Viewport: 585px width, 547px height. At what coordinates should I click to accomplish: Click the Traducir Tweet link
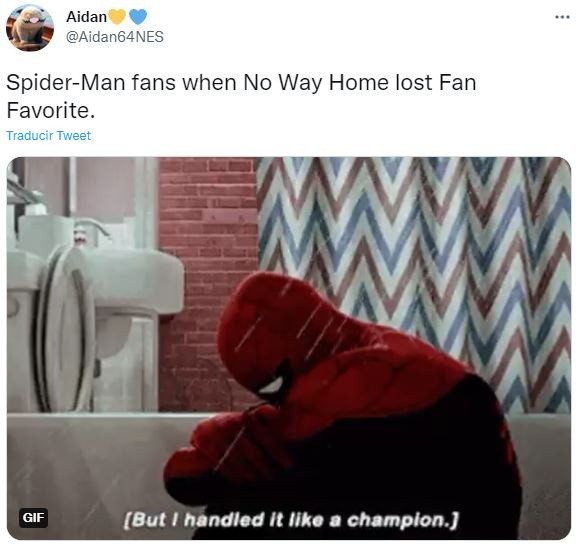point(49,135)
